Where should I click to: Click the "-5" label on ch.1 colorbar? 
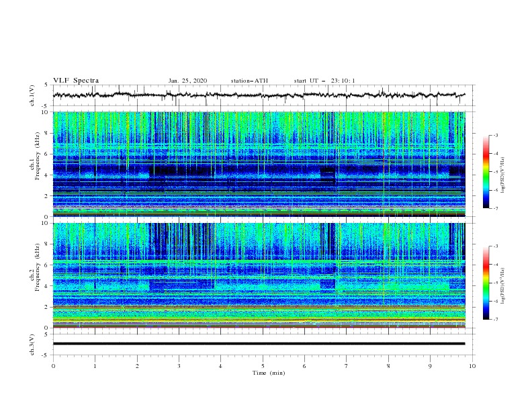(x=495, y=172)
